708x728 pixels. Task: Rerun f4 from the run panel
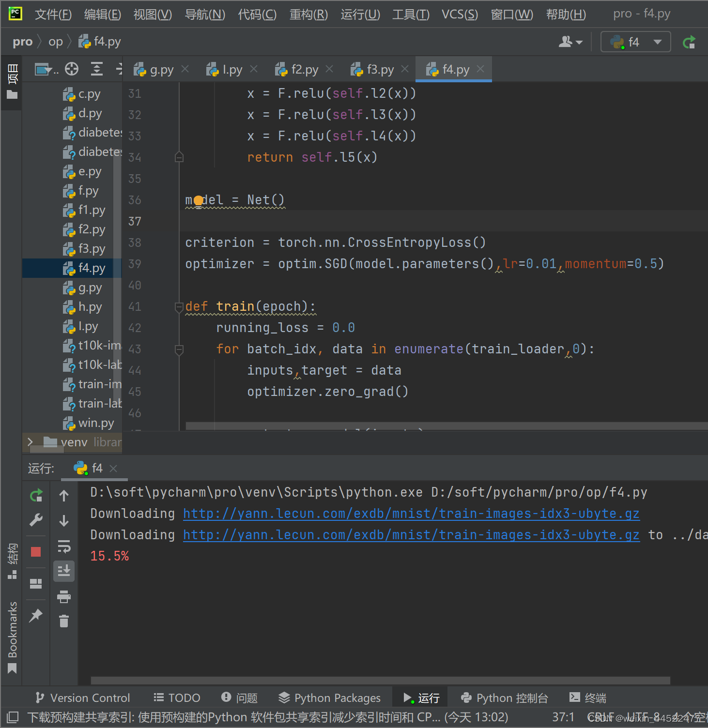[36, 496]
